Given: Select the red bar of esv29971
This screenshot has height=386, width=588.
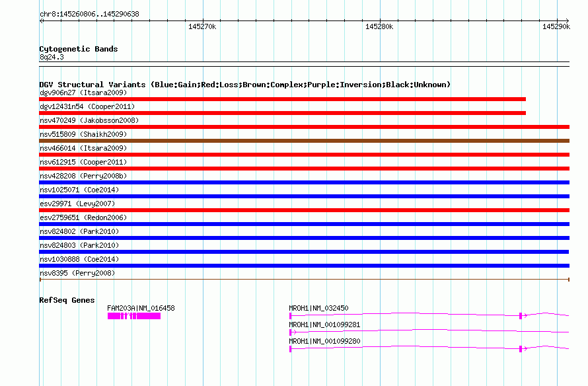Looking at the screenshot, I should (304, 210).
